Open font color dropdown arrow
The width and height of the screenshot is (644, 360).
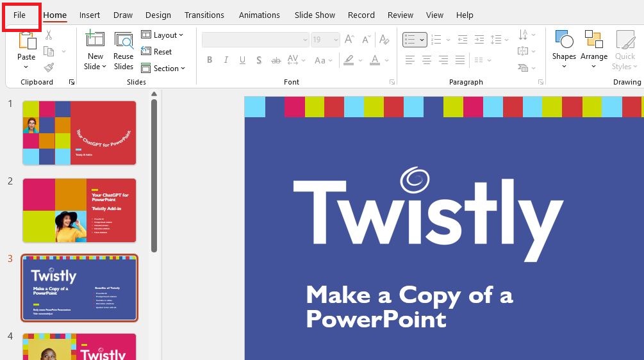click(x=386, y=60)
